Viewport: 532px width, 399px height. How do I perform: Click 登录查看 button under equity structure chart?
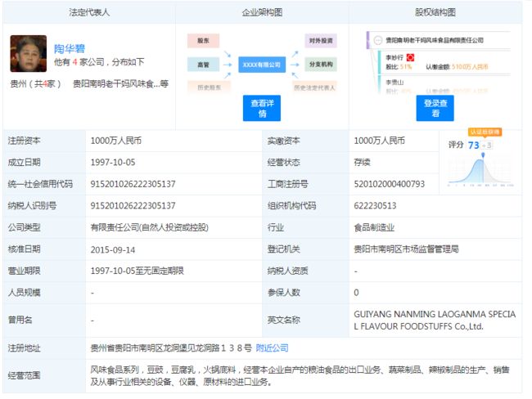pos(435,108)
